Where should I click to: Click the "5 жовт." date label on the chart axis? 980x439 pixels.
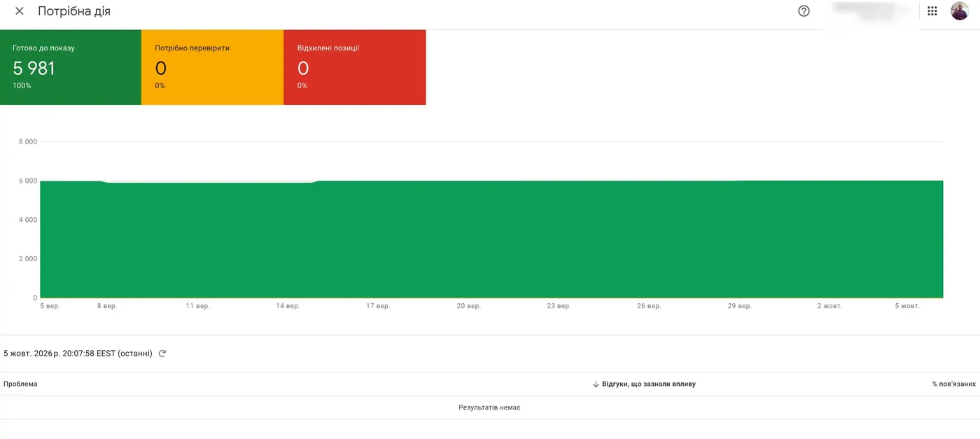click(x=906, y=306)
